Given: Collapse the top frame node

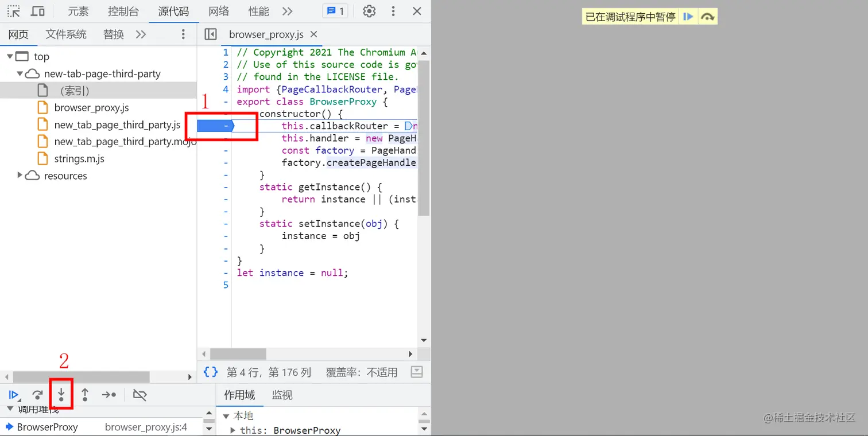Looking at the screenshot, I should tap(10, 56).
